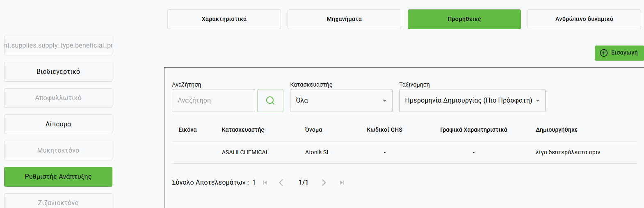
Task: Jump to the last results page
Action: click(342, 183)
